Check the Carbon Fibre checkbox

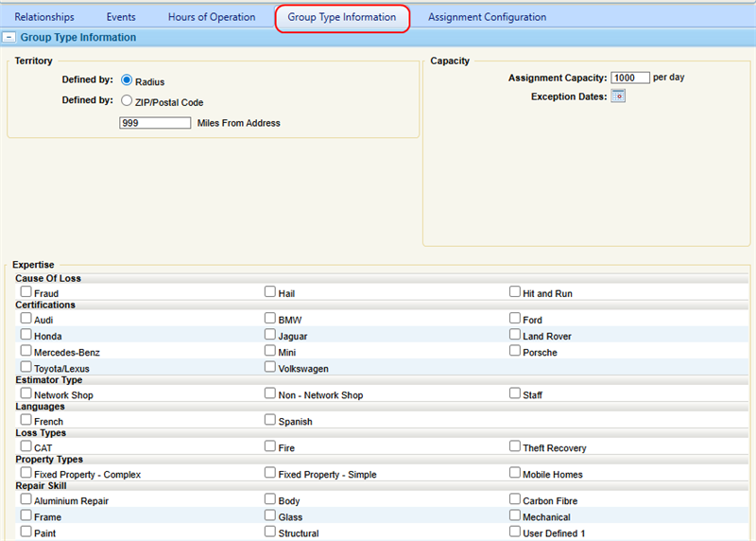coord(515,499)
